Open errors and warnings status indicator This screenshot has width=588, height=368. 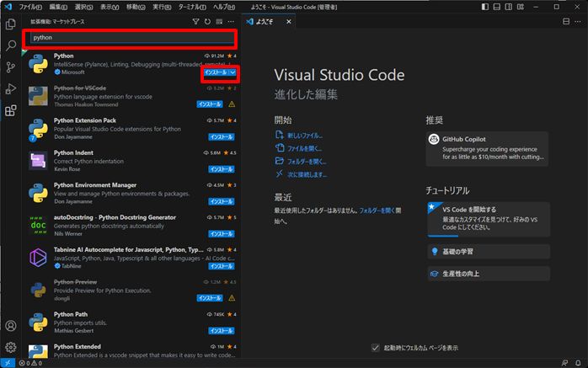click(30, 363)
